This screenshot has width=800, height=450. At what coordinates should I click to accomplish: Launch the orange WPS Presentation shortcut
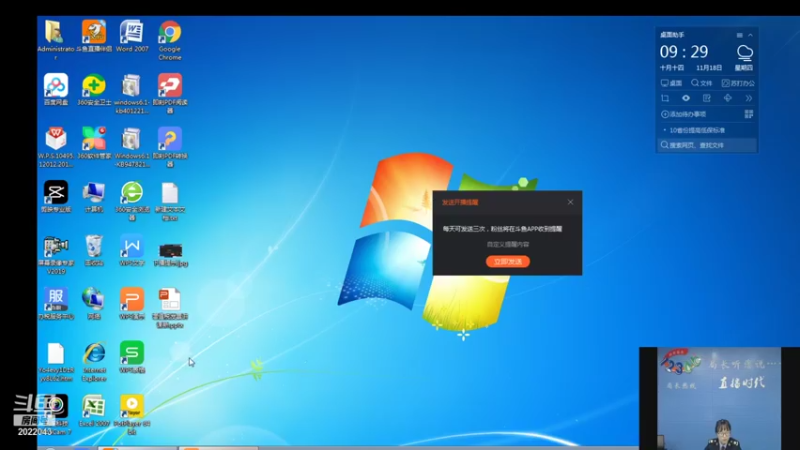[132, 303]
